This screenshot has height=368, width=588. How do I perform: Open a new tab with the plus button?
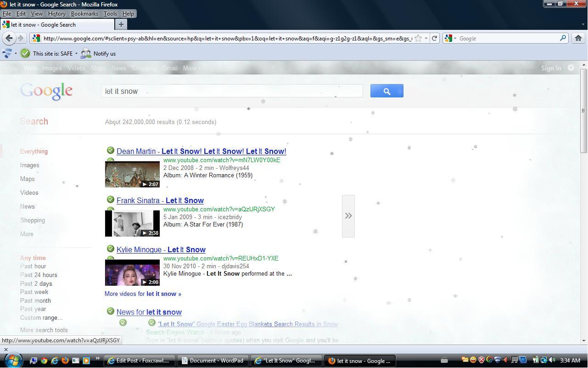pos(121,24)
